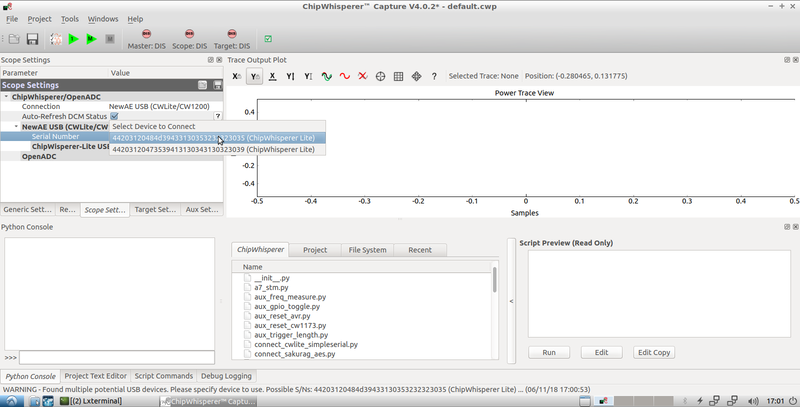The height and width of the screenshot is (407, 800).
Task: Click the second Y axis range icon
Action: [308, 76]
